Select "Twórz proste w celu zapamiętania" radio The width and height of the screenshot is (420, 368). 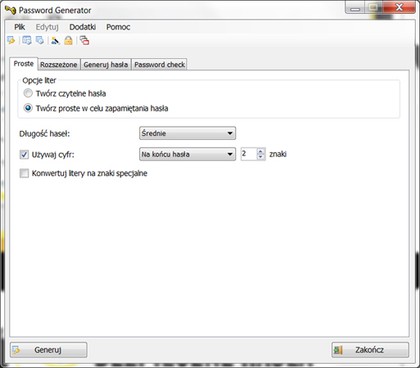[28, 108]
